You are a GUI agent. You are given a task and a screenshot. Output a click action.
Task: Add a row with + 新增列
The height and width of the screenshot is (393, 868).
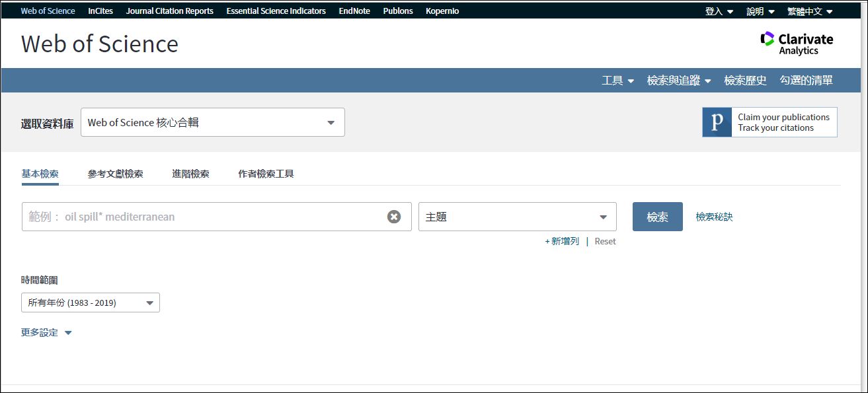coord(562,241)
